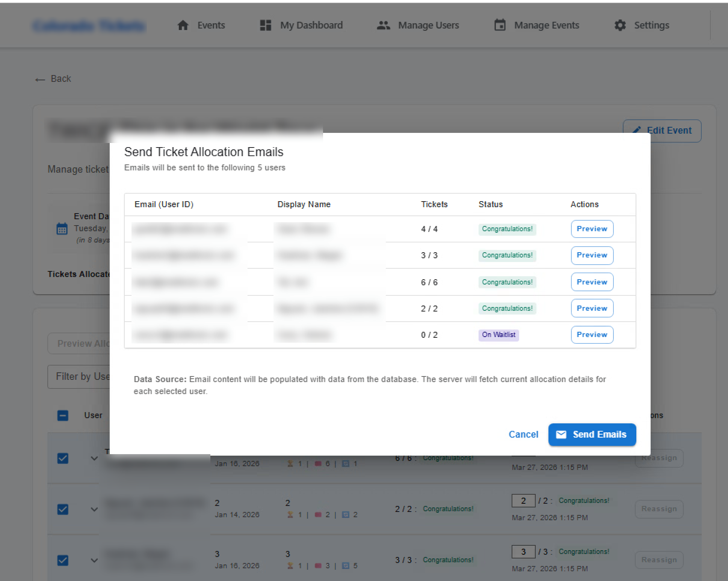
Task: Expand the row with 6 / 6 tickets
Action: [x=94, y=458]
